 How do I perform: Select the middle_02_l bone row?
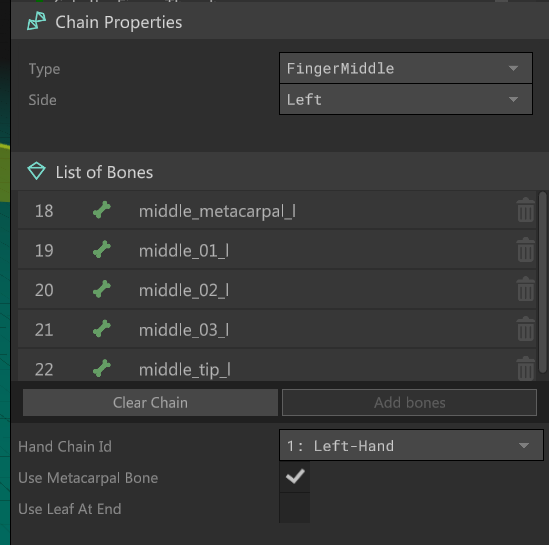click(277, 289)
